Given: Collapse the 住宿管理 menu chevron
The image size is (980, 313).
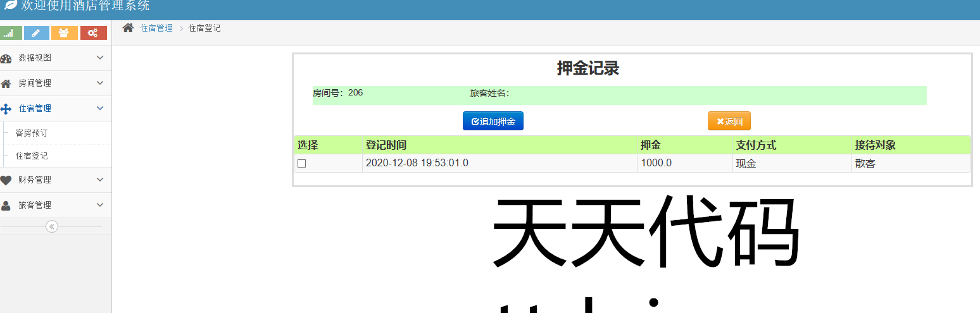Looking at the screenshot, I should pos(100,108).
